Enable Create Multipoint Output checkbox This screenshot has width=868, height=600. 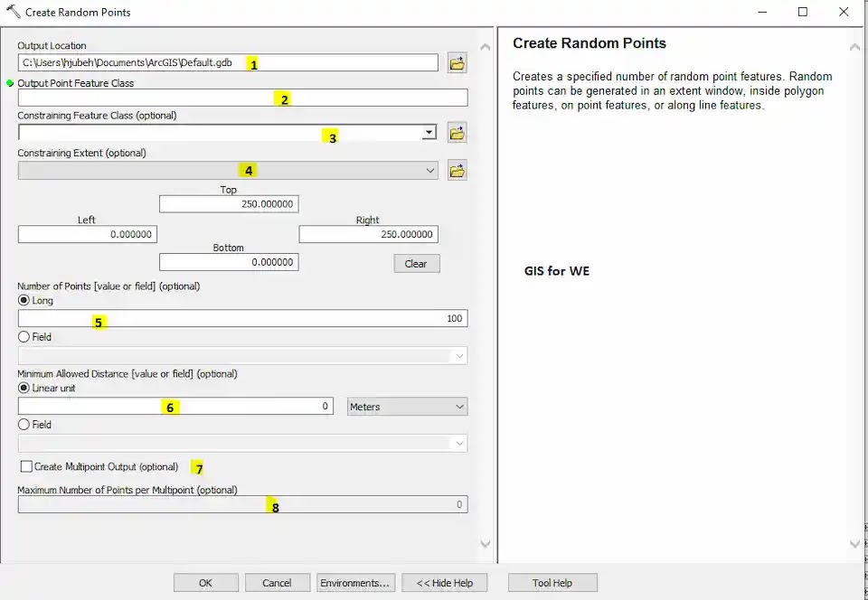(26, 467)
